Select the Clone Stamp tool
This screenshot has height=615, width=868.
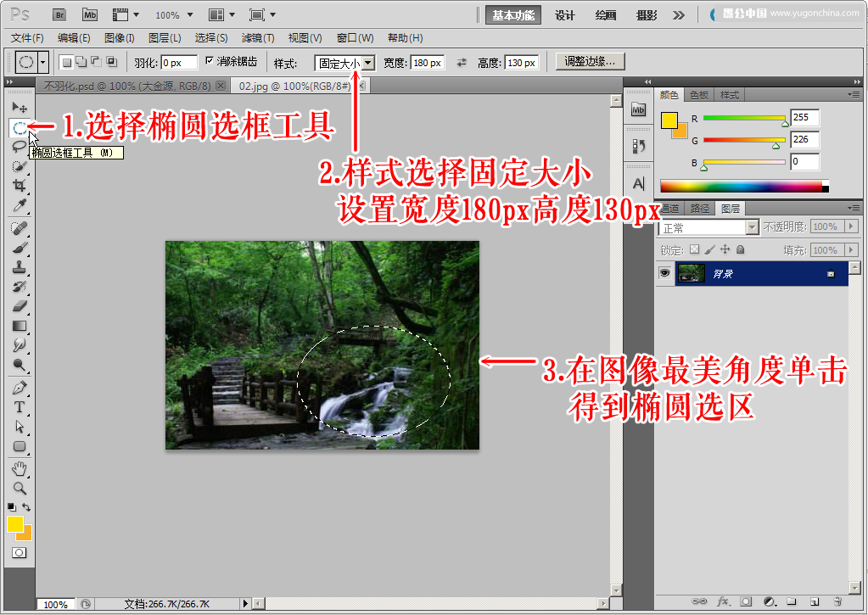(20, 267)
